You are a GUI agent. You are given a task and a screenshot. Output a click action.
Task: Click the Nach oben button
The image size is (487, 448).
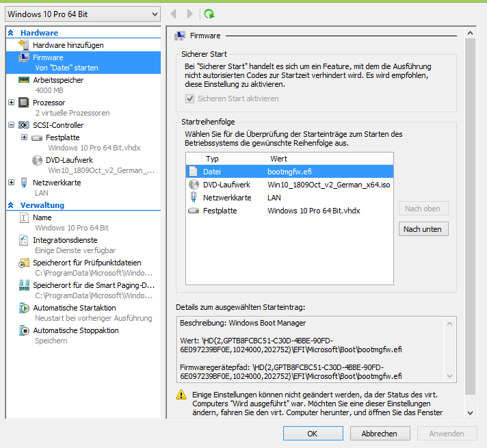click(423, 209)
